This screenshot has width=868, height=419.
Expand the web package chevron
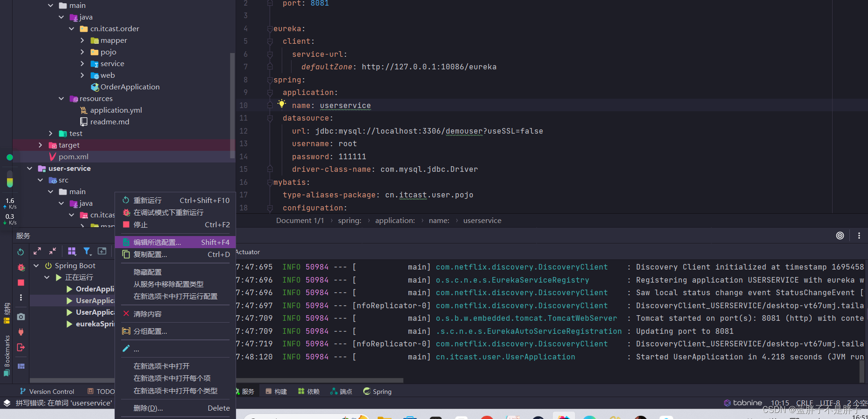[82, 75]
